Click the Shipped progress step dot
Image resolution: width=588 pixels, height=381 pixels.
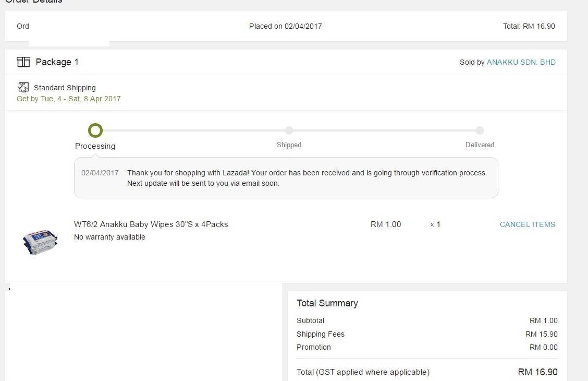tap(289, 130)
